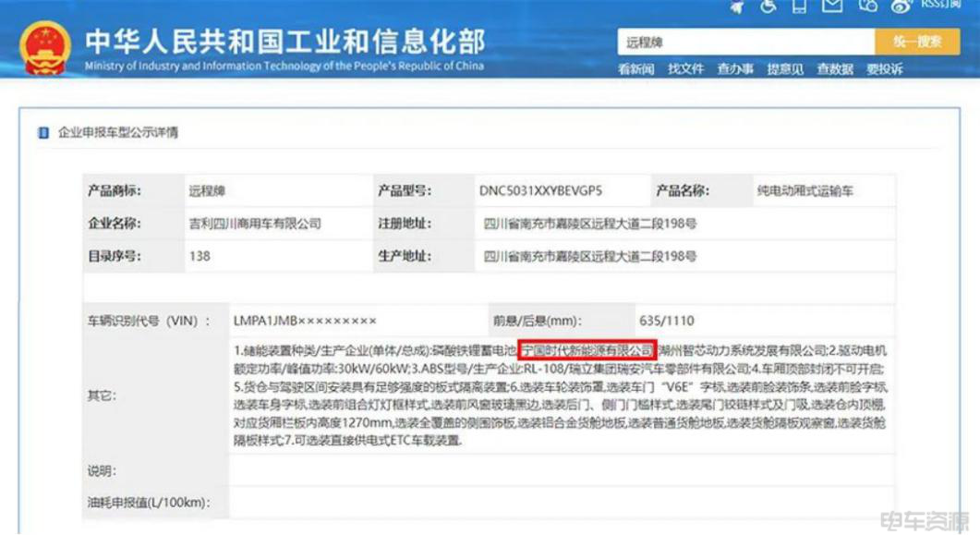The height and width of the screenshot is (535, 980).
Task: Open the 看新闻 menu item
Action: coord(636,69)
